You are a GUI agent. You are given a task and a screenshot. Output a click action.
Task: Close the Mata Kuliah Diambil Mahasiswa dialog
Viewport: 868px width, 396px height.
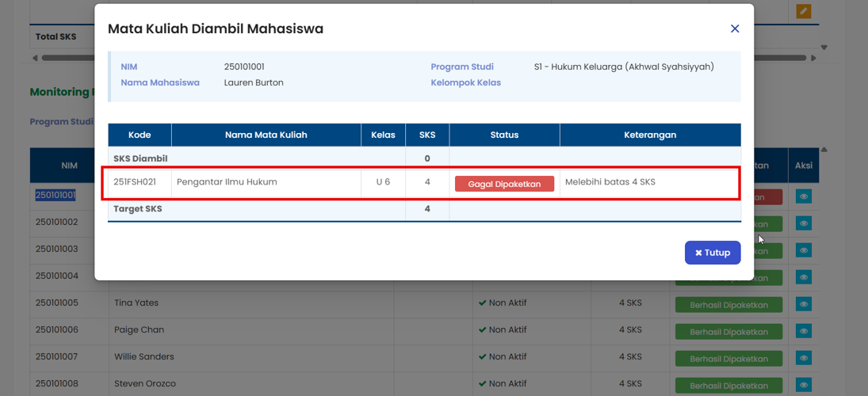point(735,29)
